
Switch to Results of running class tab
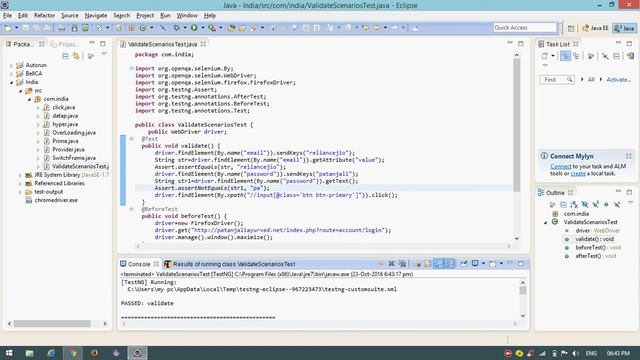click(230, 264)
